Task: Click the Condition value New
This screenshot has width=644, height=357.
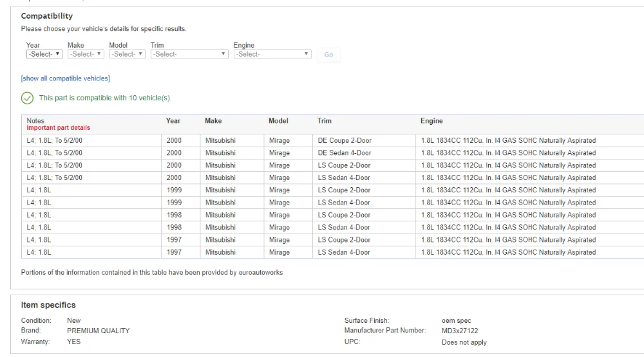Action: tap(74, 320)
